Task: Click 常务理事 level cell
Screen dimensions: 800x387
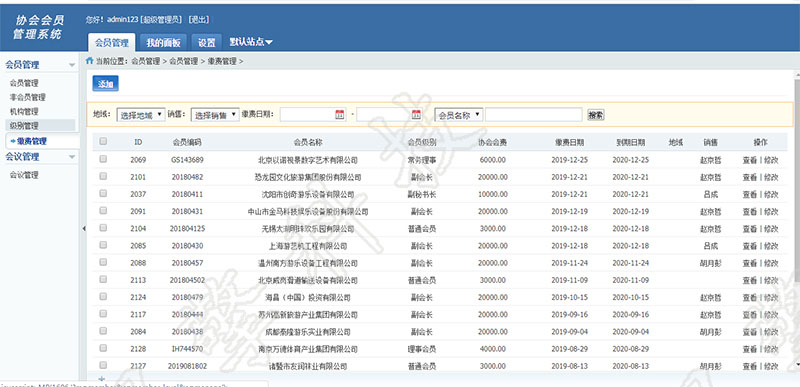Action: point(422,160)
